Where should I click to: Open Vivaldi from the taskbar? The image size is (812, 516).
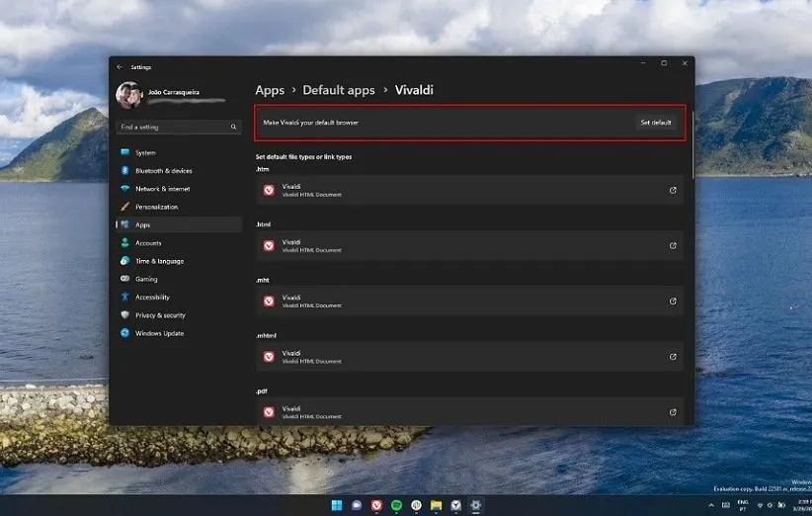click(376, 505)
